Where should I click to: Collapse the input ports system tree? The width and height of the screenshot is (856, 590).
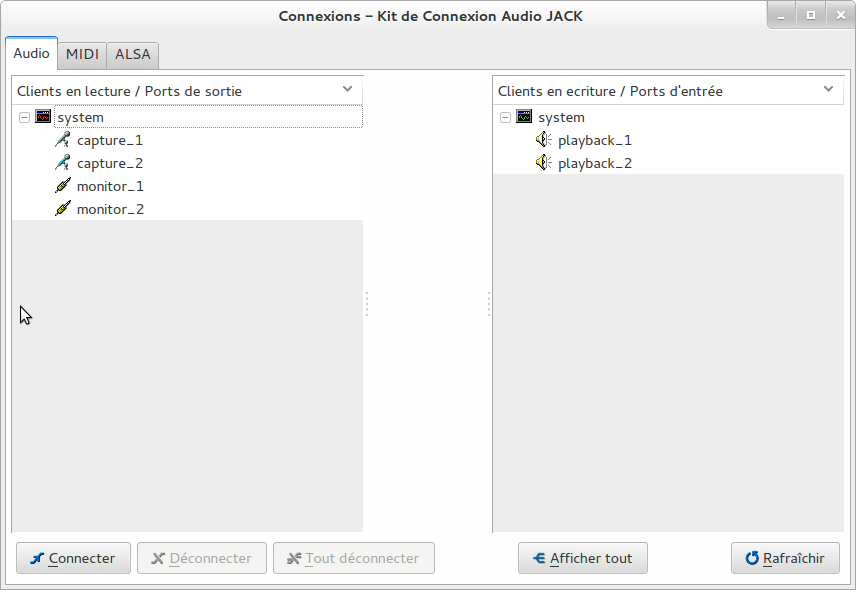(505, 117)
